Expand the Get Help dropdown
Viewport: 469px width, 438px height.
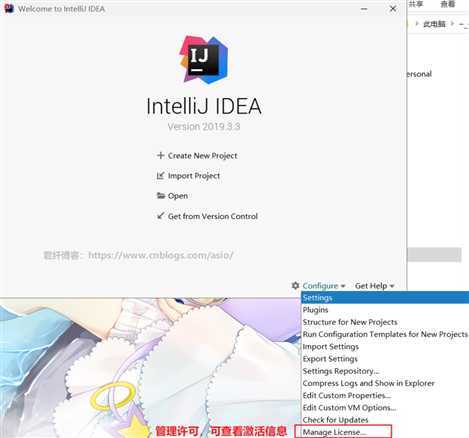pyautogui.click(x=375, y=286)
